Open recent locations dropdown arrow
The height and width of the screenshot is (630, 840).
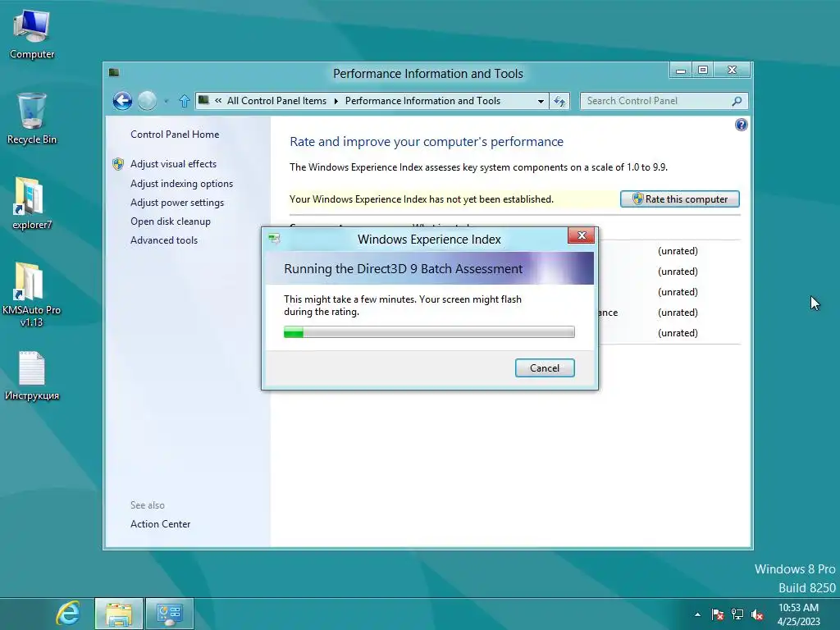click(166, 101)
